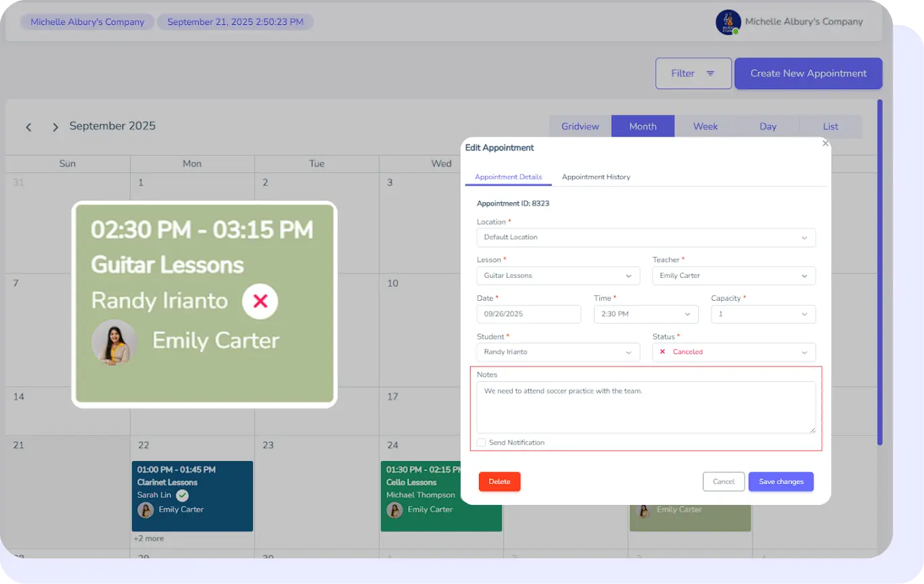Enable the Send Notification checkbox

pos(481,443)
